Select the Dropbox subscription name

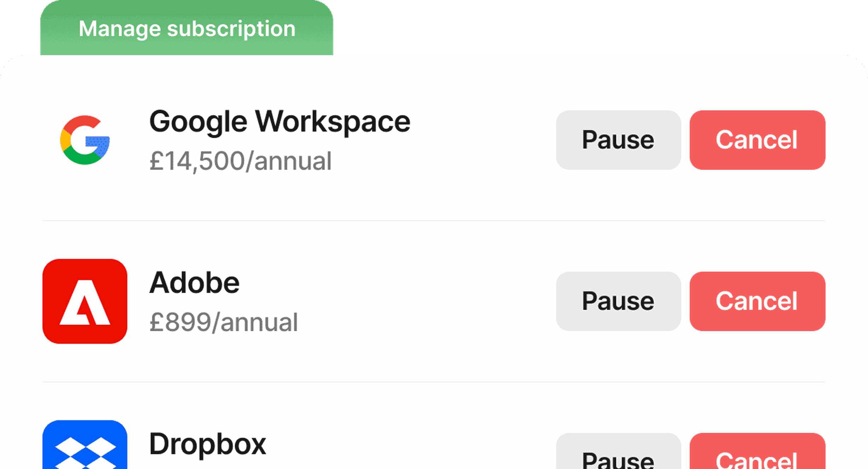[x=208, y=445]
